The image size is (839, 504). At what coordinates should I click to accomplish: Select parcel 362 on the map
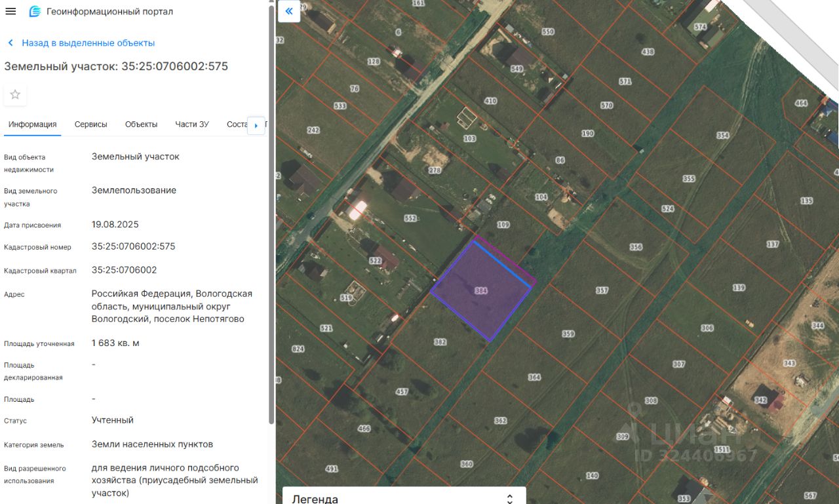[501, 421]
